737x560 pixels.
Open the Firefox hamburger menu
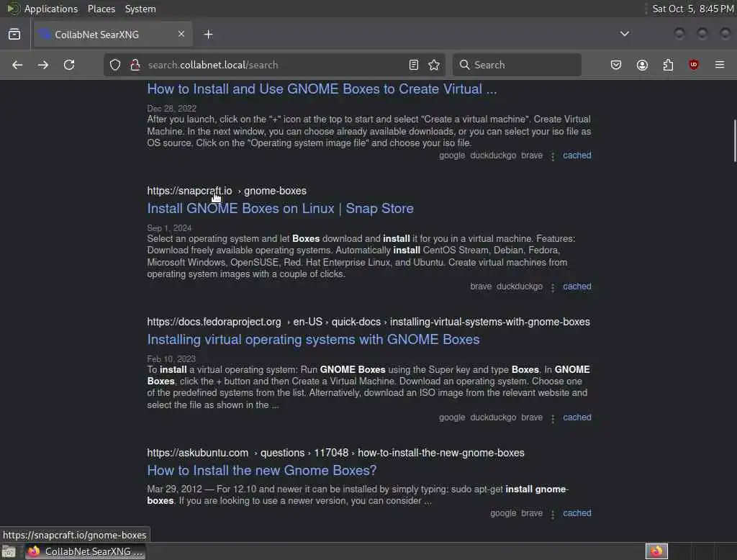[x=720, y=65]
